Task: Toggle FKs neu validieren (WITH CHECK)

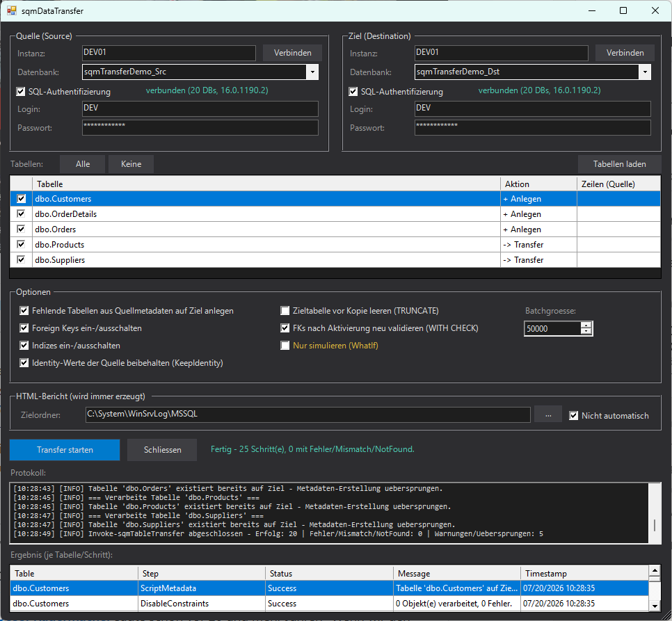Action: (285, 328)
